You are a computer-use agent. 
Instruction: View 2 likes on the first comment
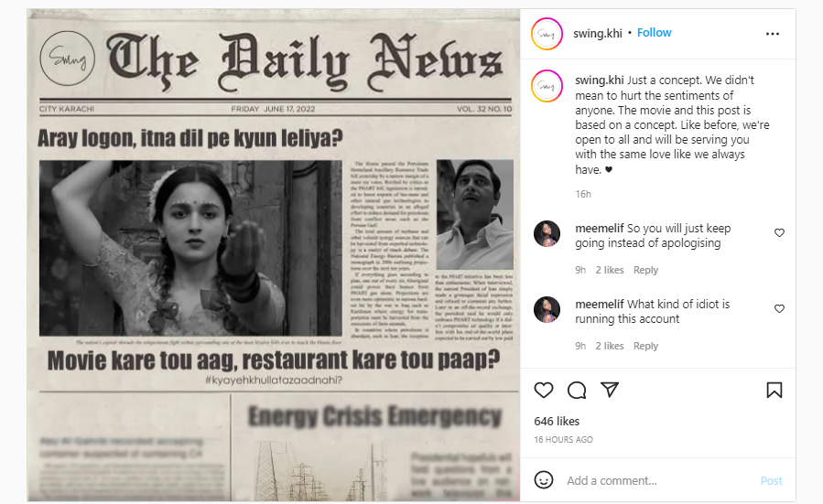(610, 270)
